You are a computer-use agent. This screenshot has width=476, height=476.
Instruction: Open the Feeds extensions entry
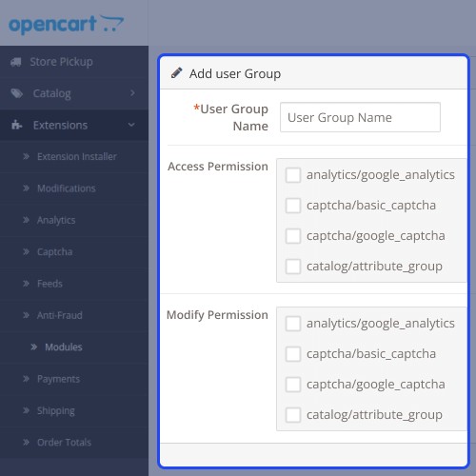click(50, 284)
